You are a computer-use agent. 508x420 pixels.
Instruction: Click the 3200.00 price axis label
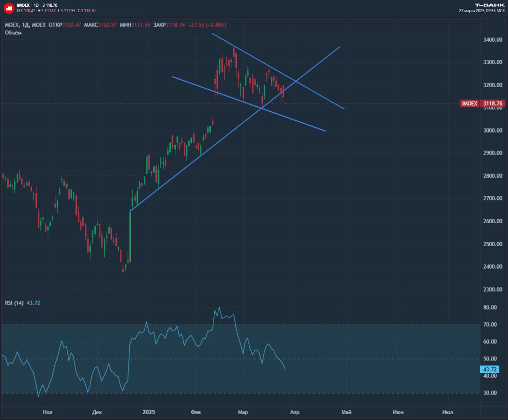point(493,85)
